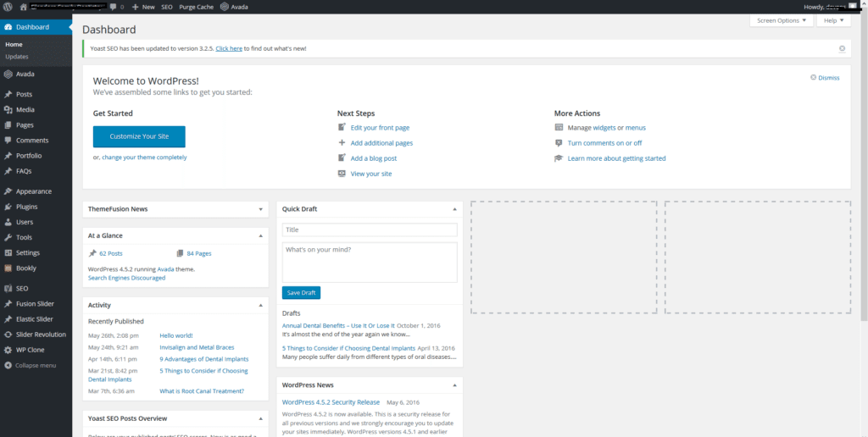Screen dimensions: 868x437
Task: Click the Media icon in sidebar
Action: 8,110
